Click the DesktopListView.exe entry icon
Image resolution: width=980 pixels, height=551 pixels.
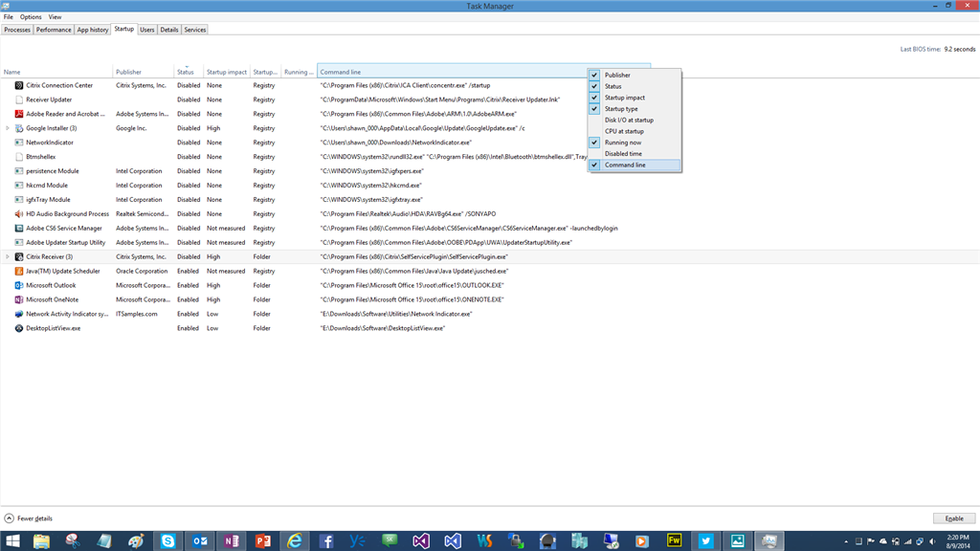pos(19,328)
